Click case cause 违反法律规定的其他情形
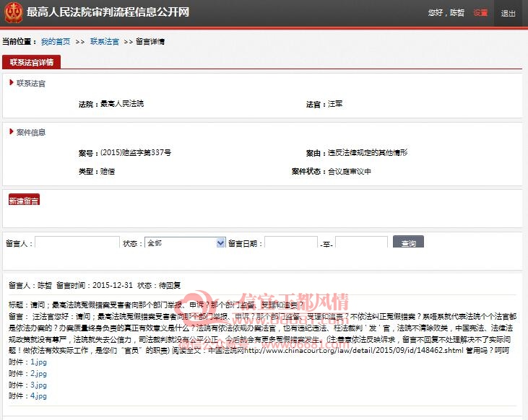This screenshot has height=420, width=528. (368, 152)
